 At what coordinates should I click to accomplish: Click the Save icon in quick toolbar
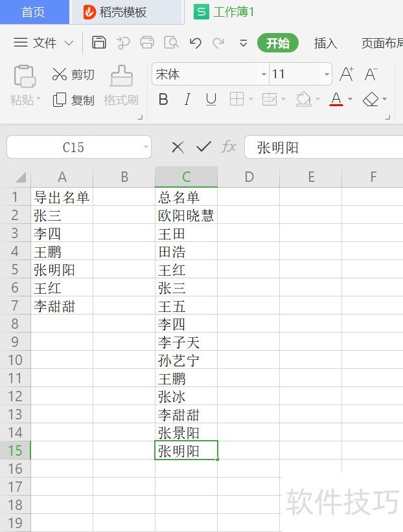[99, 43]
